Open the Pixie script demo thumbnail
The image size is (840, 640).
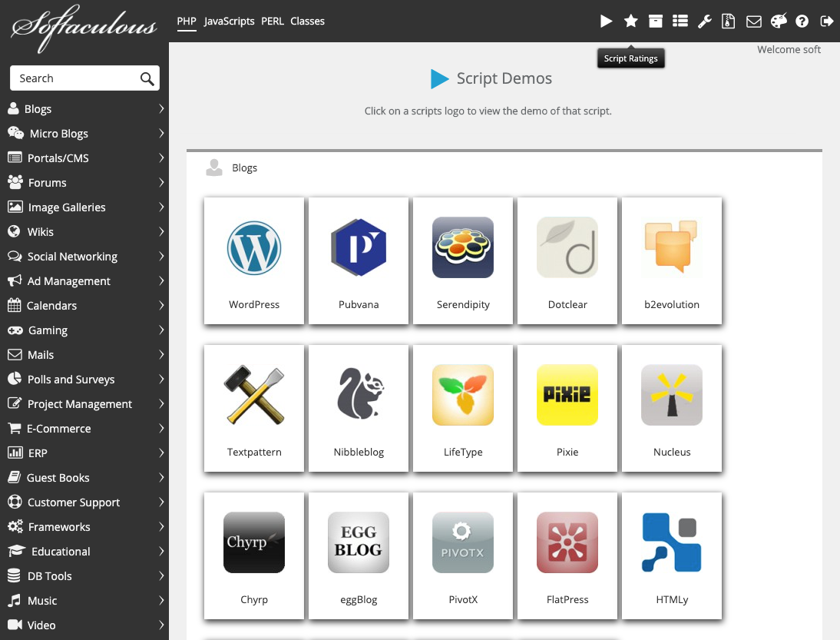click(567, 395)
